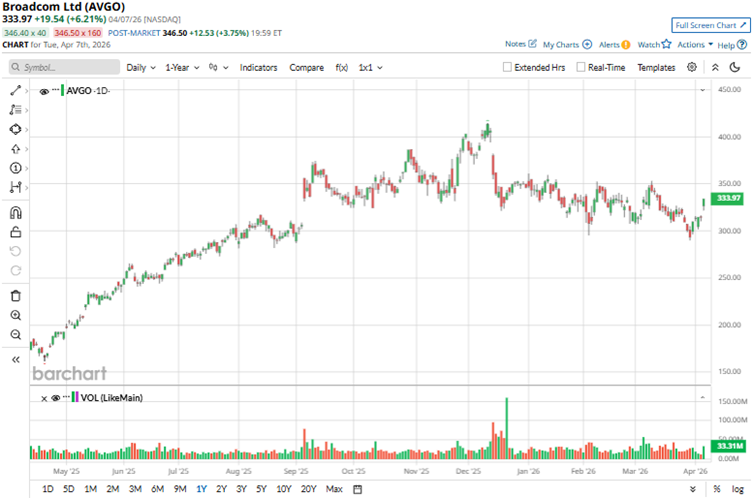Expand the trend line tool submenu arrow
This screenshot has height=498, width=752.
pyautogui.click(x=26, y=90)
